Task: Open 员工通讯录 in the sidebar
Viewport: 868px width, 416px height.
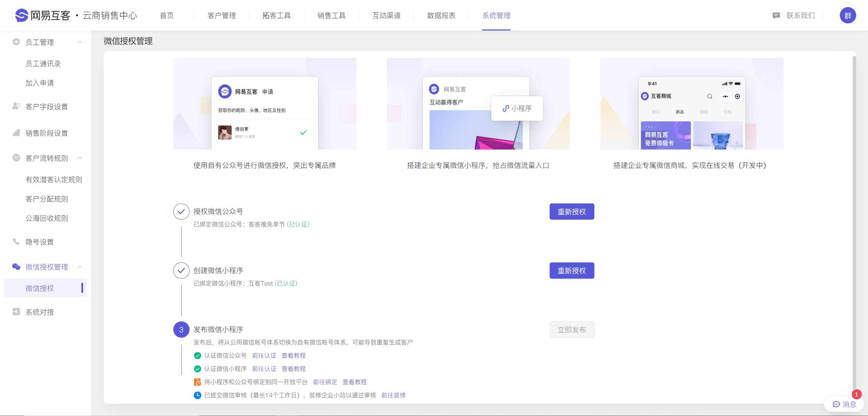Action: pyautogui.click(x=43, y=64)
